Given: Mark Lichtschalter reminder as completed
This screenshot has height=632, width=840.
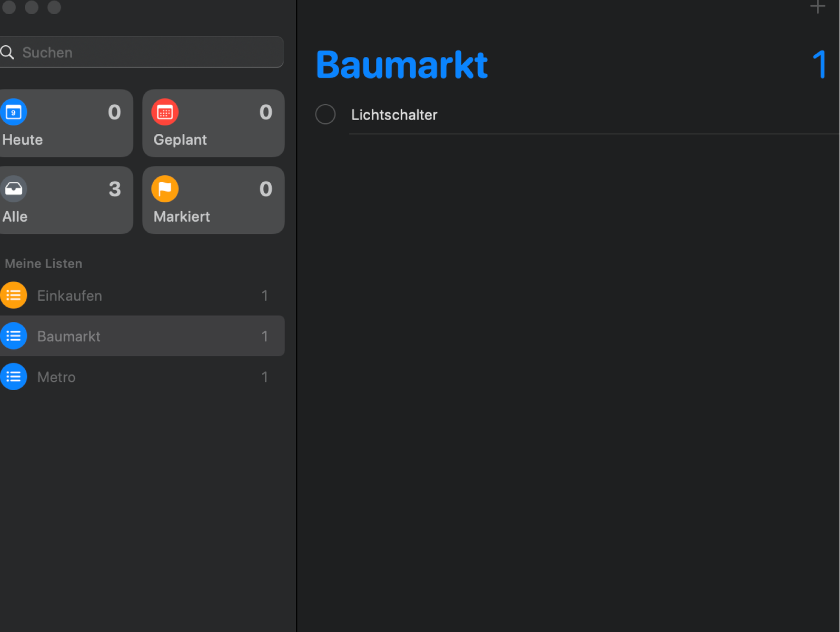Looking at the screenshot, I should 325,114.
